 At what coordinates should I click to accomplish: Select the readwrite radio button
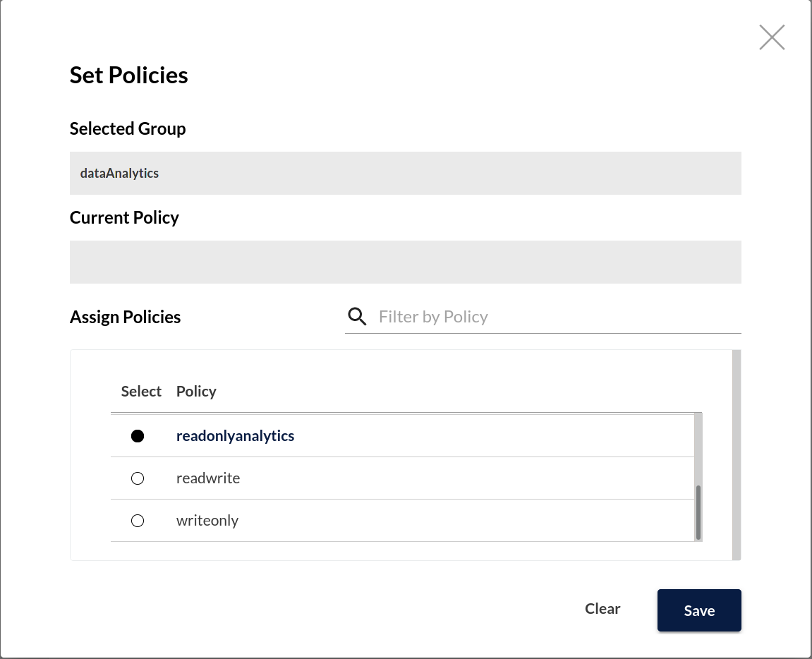(138, 478)
